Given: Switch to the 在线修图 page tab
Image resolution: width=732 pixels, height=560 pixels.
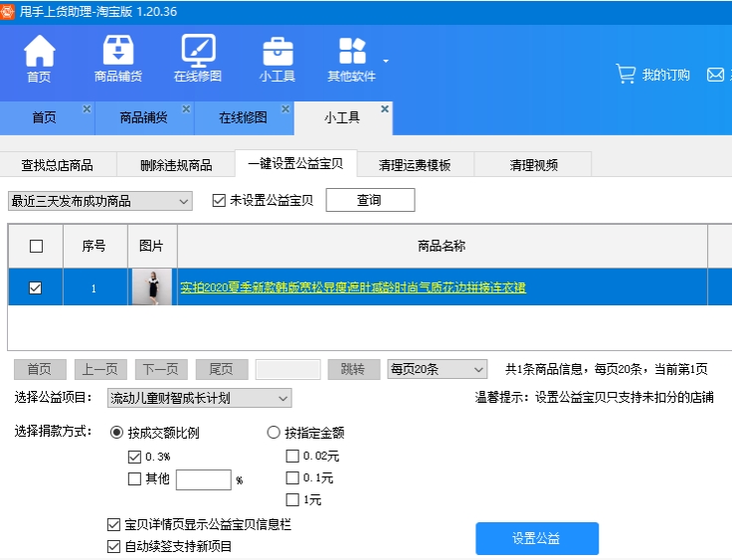Looking at the screenshot, I should tap(244, 117).
